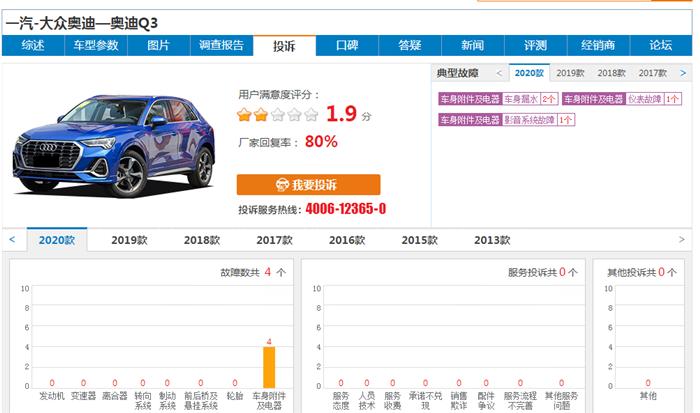Click the 一汽-大众奥迪—奥迪Q3 title

(x=82, y=23)
